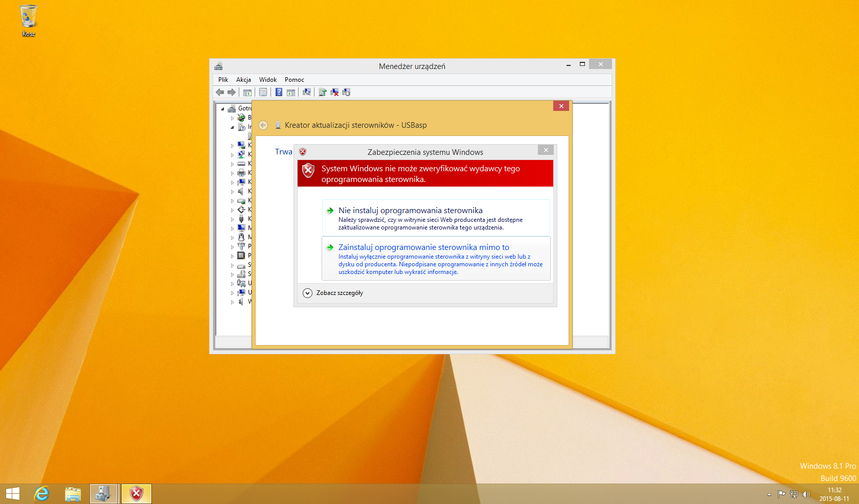Viewport: 859px width, 504px height.
Task: Click the Scan for hardware changes icon
Action: click(x=307, y=92)
